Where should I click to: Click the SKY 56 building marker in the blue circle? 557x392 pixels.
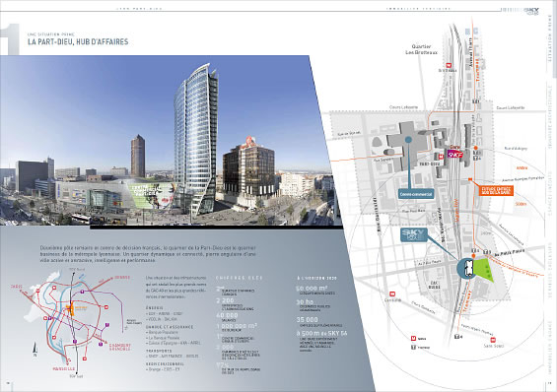tap(468, 268)
